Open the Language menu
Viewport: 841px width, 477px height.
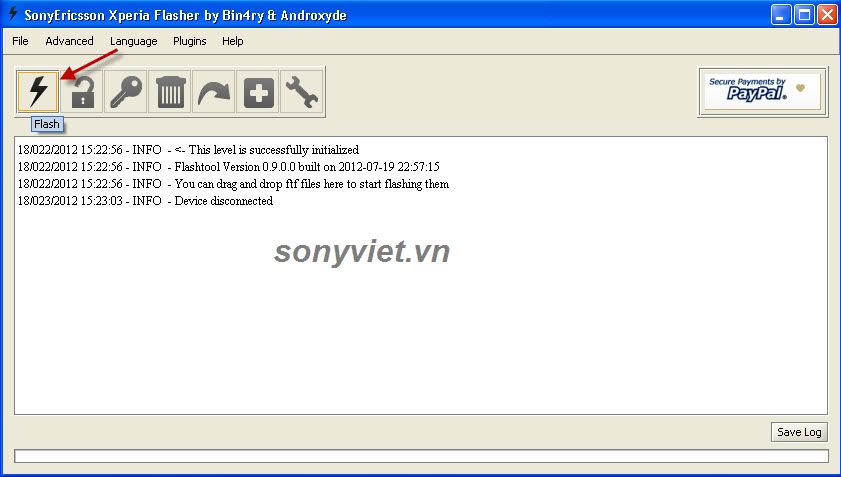pos(134,41)
